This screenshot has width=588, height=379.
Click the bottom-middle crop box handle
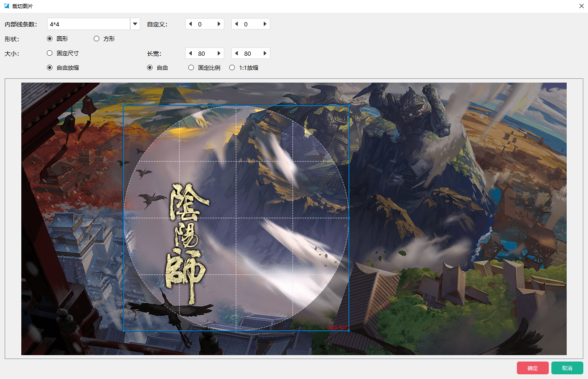236,330
